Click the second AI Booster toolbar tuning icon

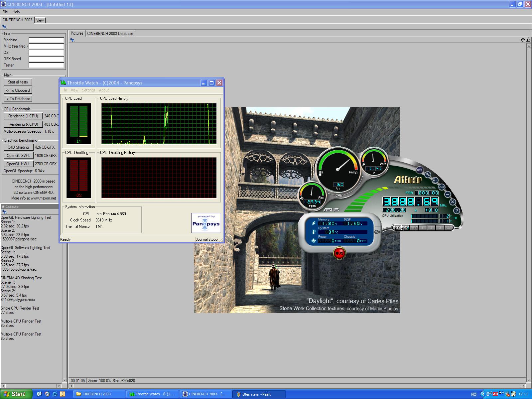[405, 228]
